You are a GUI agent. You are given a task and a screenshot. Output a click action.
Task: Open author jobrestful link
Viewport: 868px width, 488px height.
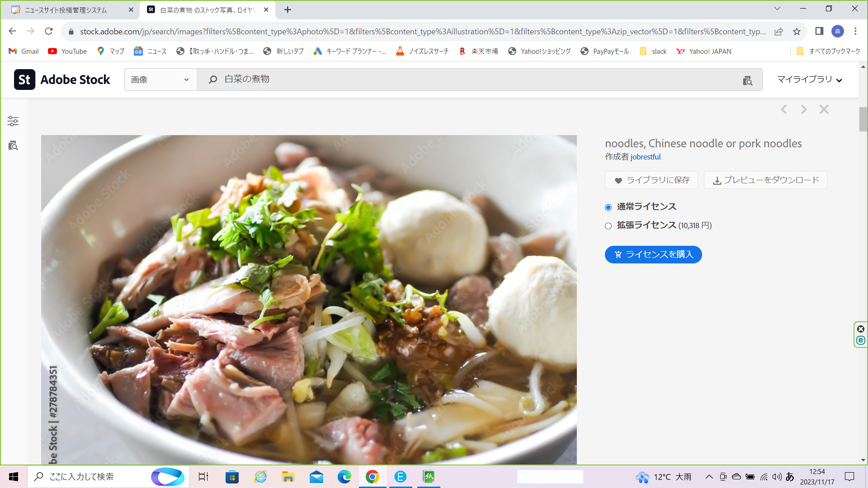point(646,157)
